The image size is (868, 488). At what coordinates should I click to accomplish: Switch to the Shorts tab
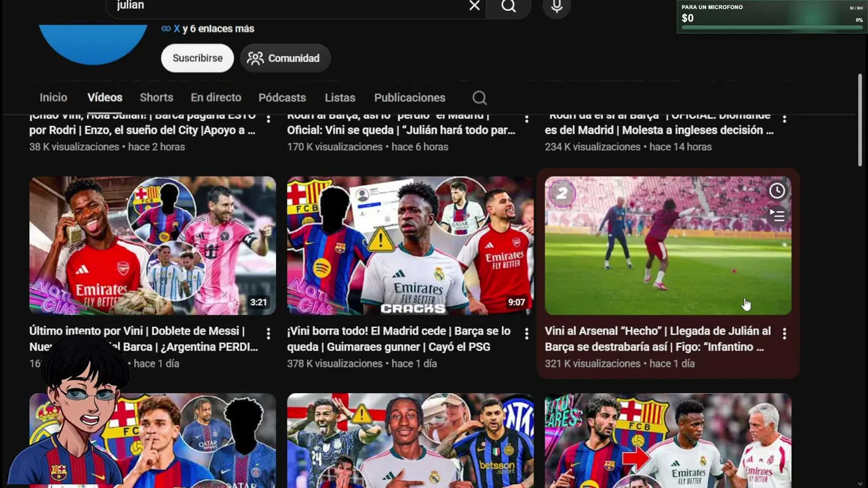coord(157,98)
